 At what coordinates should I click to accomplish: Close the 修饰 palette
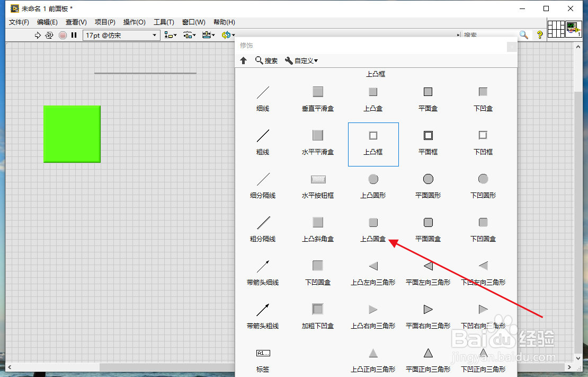[x=512, y=47]
